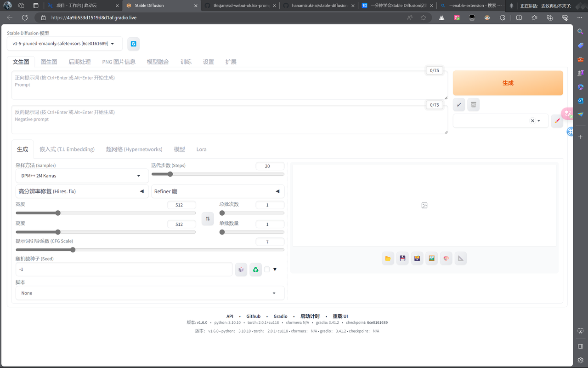Switch to the thisjam/sd-webui-oldsix browser tab
588x368 pixels.
[x=240, y=6]
